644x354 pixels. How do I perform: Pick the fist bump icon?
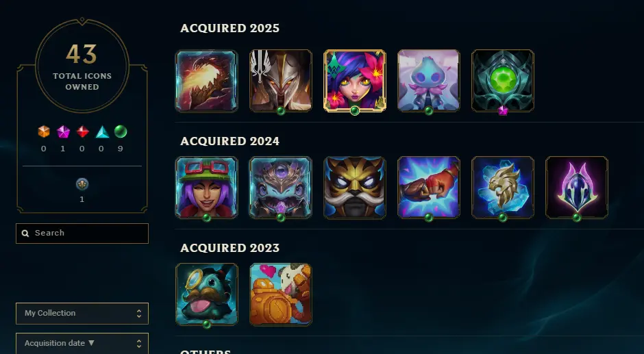point(429,188)
